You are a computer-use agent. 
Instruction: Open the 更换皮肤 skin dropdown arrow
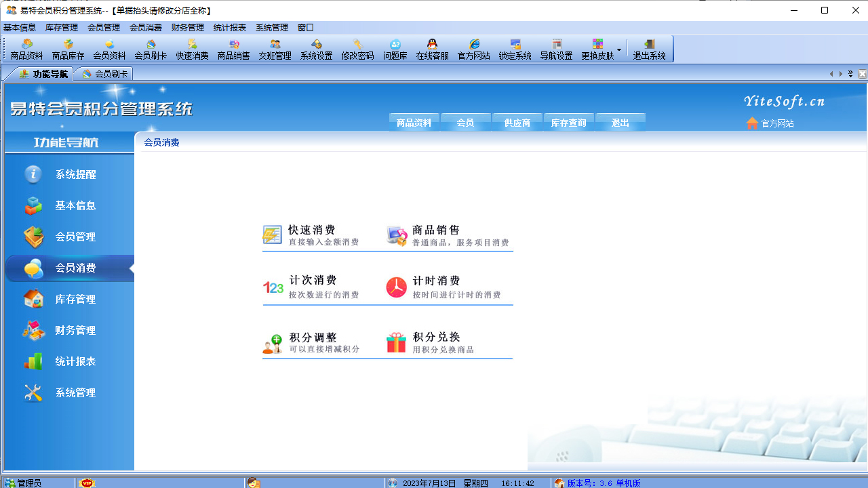(x=618, y=49)
